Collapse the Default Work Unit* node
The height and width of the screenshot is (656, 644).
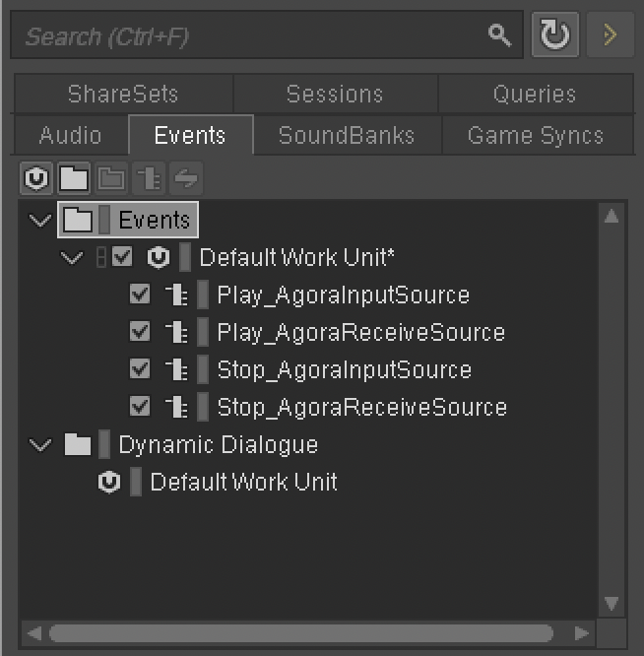[x=72, y=257]
